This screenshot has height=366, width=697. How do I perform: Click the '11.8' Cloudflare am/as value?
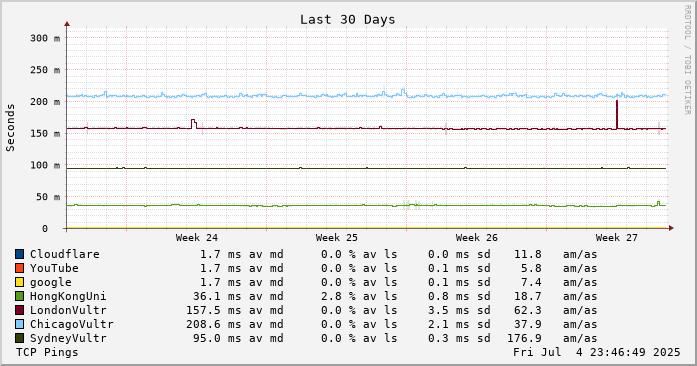click(x=528, y=254)
